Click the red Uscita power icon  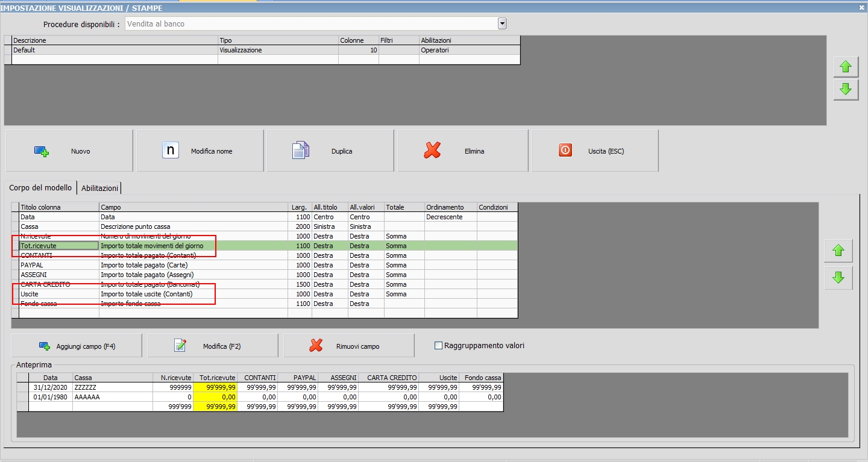[565, 150]
